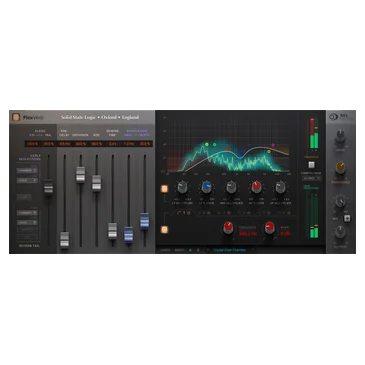Click the blue Modulation Rate fader handle

point(129,234)
